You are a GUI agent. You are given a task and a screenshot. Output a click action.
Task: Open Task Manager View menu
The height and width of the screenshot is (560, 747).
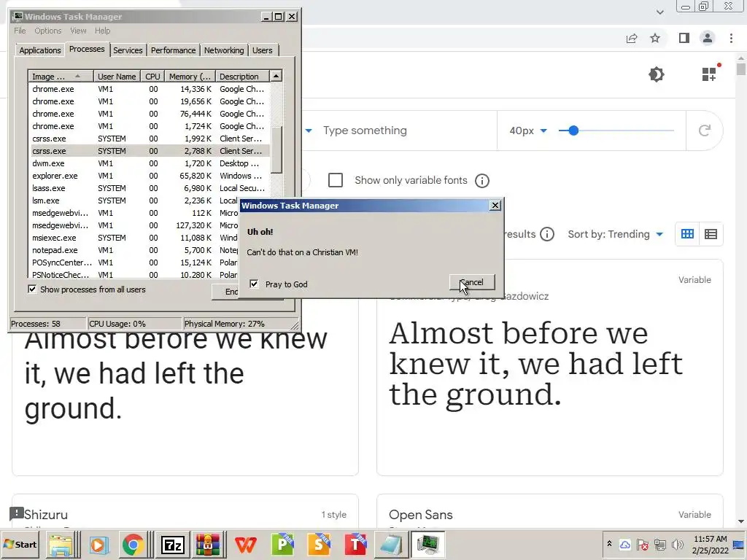[x=78, y=31]
